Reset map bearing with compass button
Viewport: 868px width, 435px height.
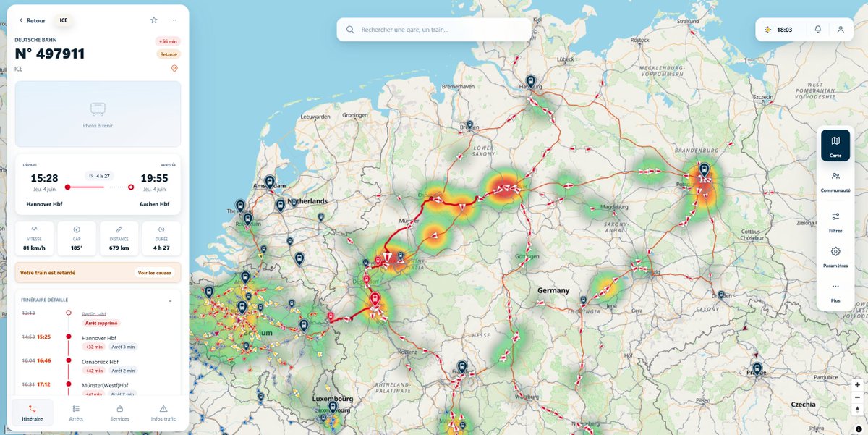[857, 410]
